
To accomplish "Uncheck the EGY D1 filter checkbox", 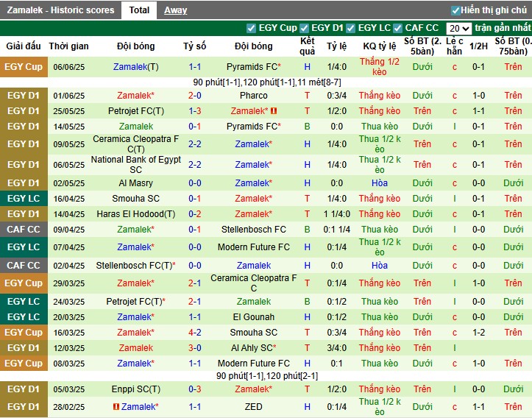I will [x=304, y=28].
